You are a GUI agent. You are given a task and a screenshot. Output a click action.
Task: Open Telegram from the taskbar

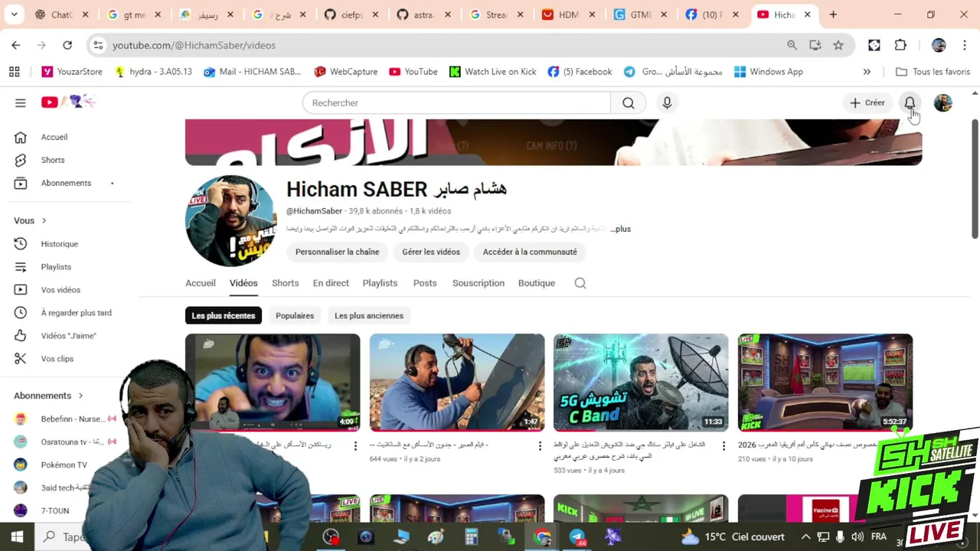point(577,537)
